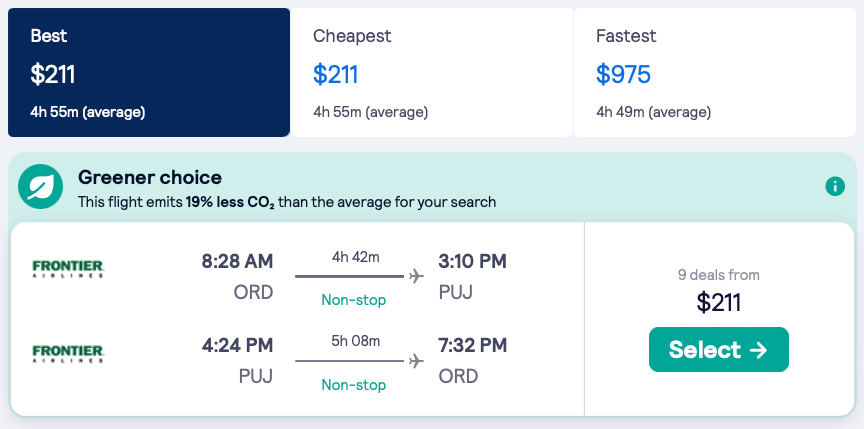
Task: Click the "19% less CO₂" emissions text
Action: (x=230, y=202)
